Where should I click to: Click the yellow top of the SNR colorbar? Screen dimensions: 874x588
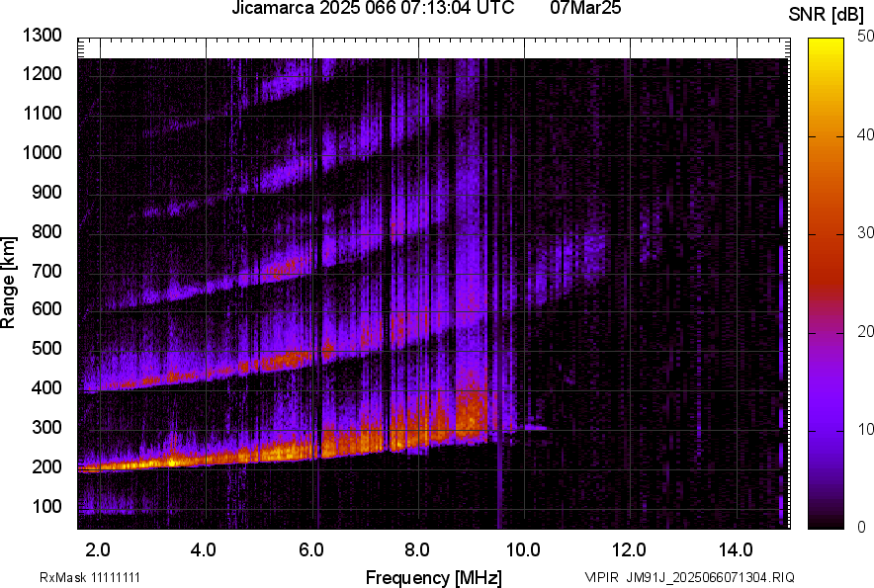coord(826,44)
